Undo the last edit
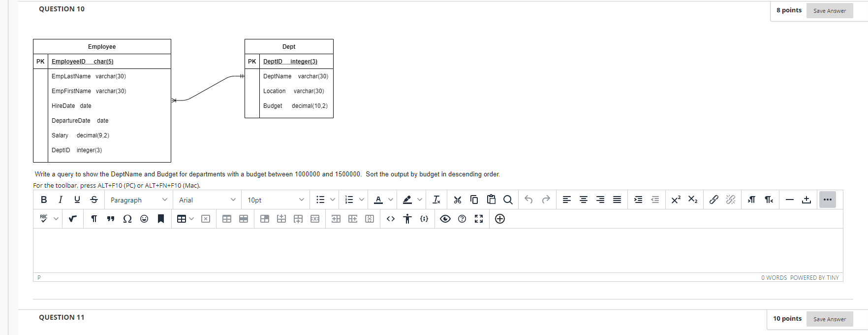The height and width of the screenshot is (335, 868). click(x=529, y=200)
